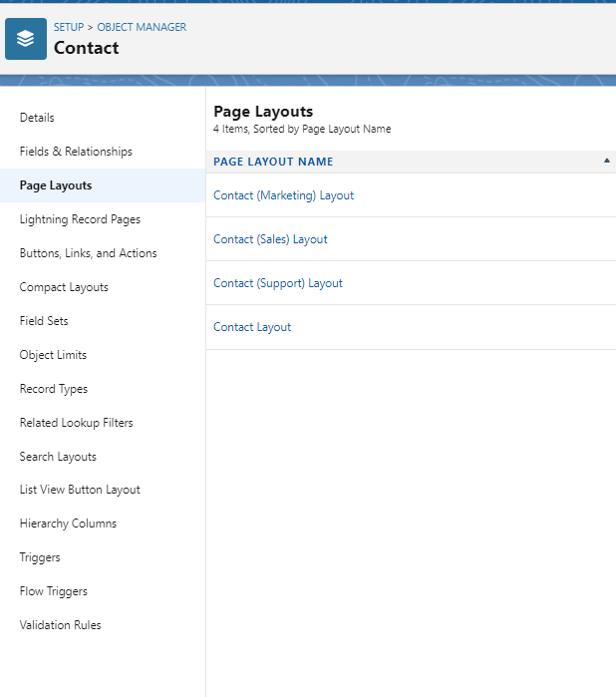Open Contact (Support) Layout
This screenshot has width=616, height=697.
coord(278,283)
